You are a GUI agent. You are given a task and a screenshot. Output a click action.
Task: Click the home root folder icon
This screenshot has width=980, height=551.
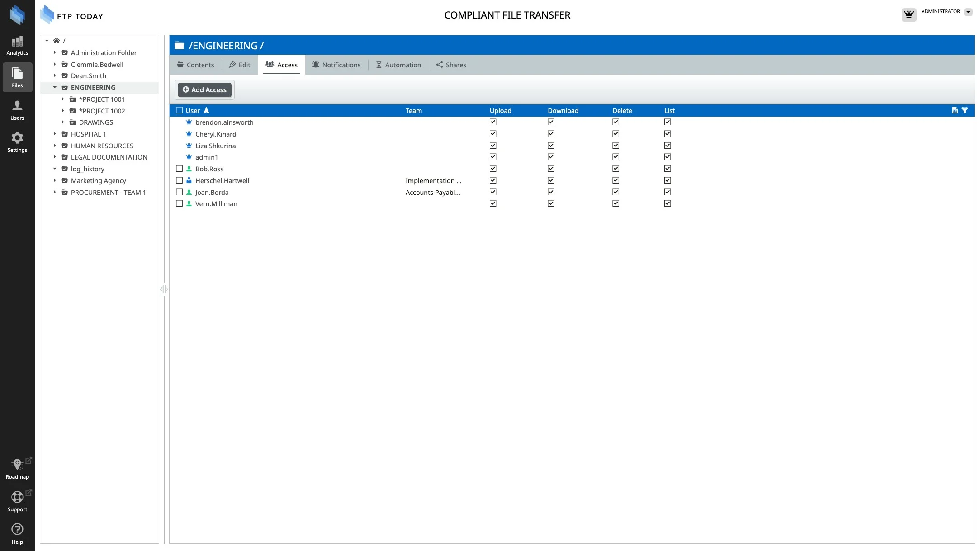57,41
